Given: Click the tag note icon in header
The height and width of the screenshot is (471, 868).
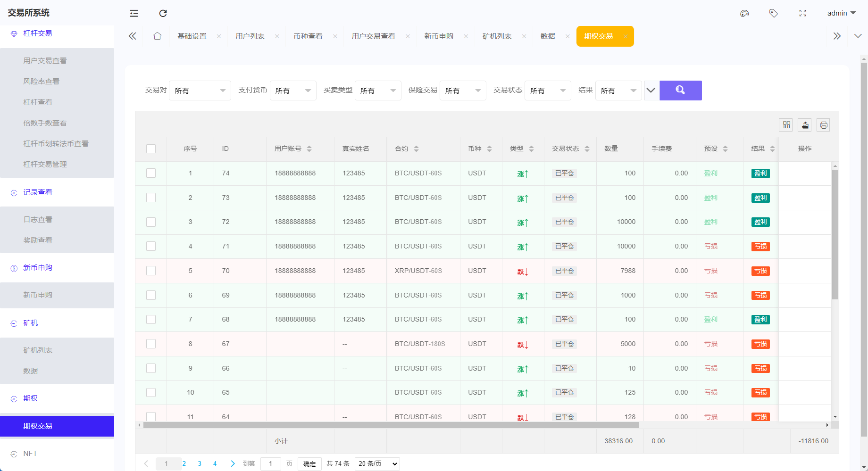Looking at the screenshot, I should (774, 13).
